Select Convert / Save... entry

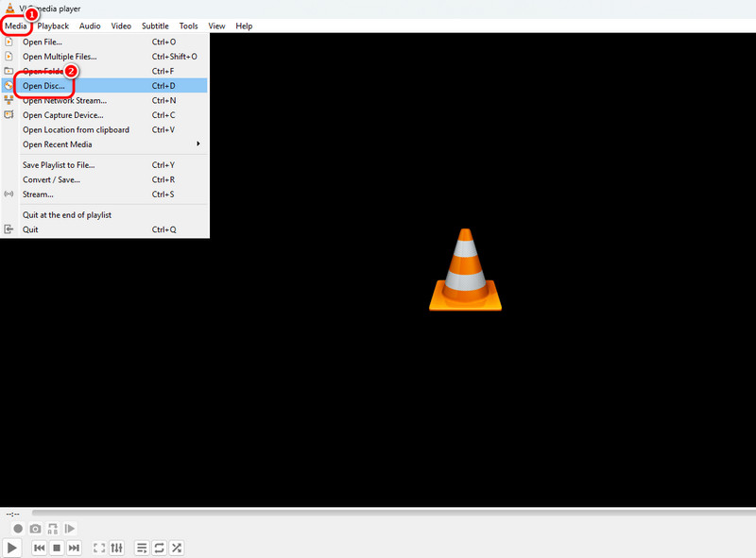point(105,179)
